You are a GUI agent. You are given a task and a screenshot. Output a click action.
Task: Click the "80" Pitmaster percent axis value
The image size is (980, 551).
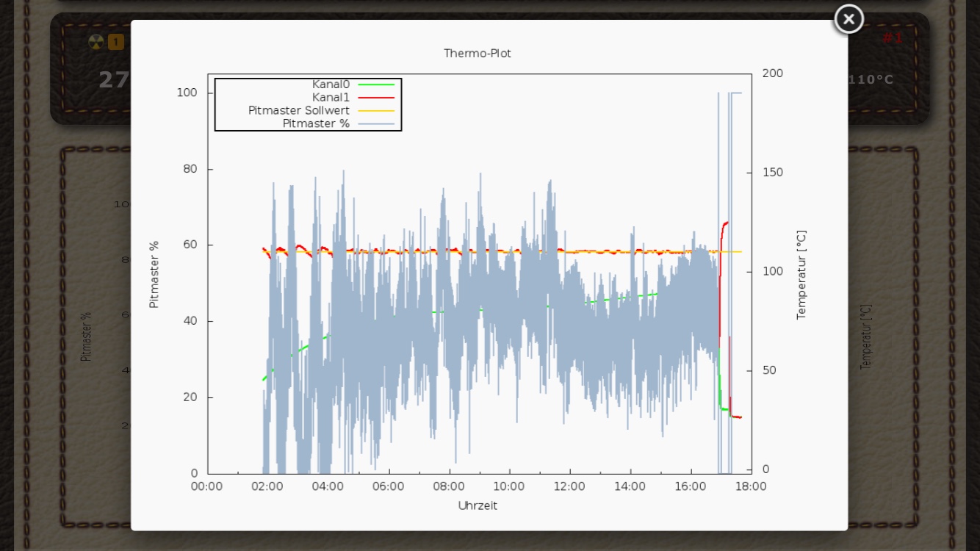click(x=190, y=169)
